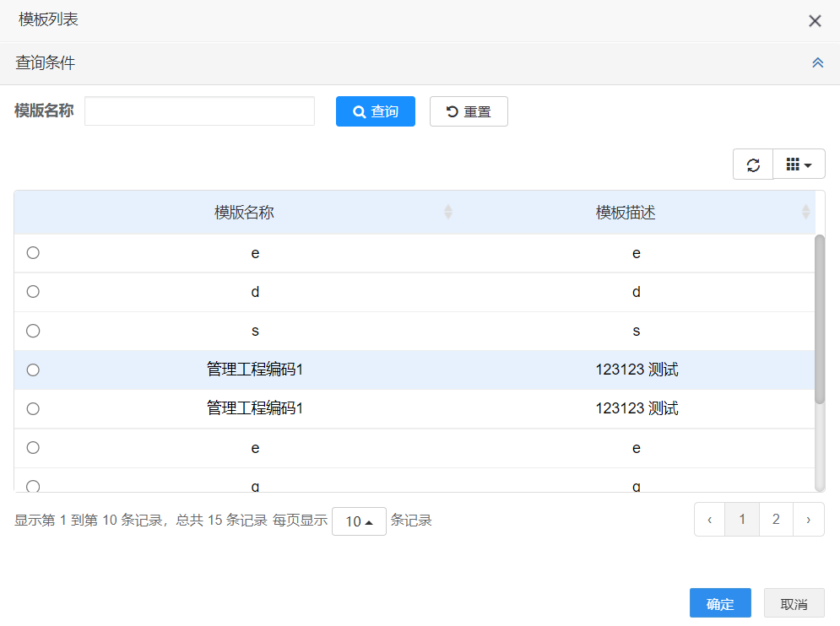Go to page 2 of results
840x626 pixels.
[776, 520]
